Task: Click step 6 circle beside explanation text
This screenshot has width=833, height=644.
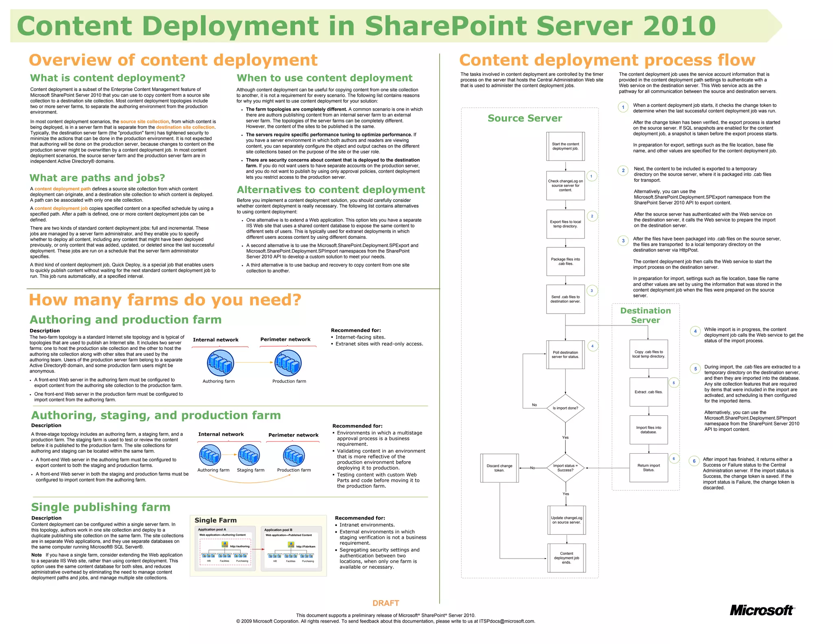Action: pos(694,461)
